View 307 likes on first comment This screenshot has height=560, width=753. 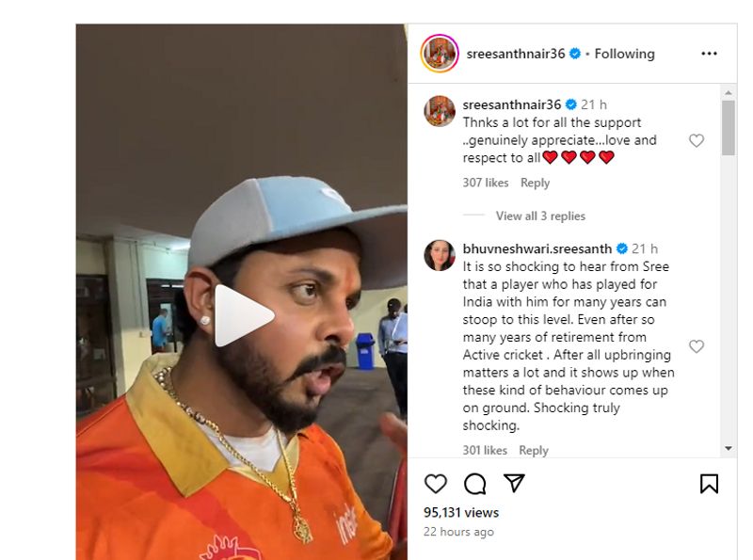click(486, 183)
